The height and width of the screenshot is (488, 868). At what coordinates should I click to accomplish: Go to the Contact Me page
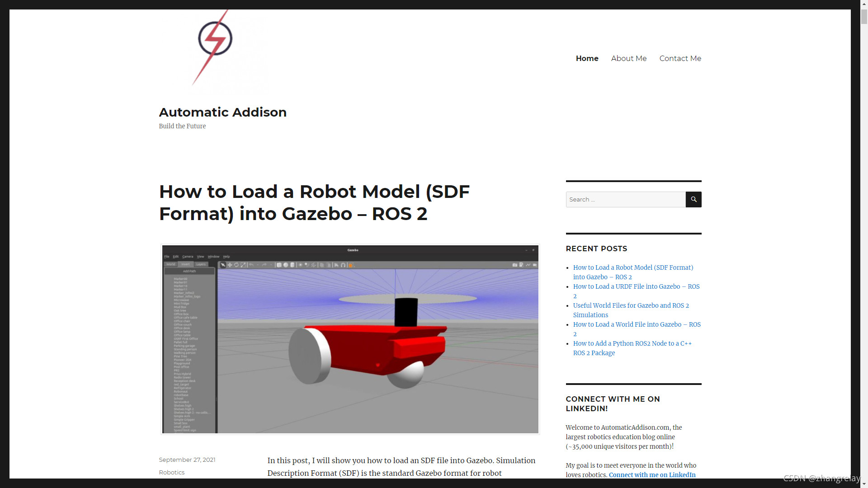point(680,58)
